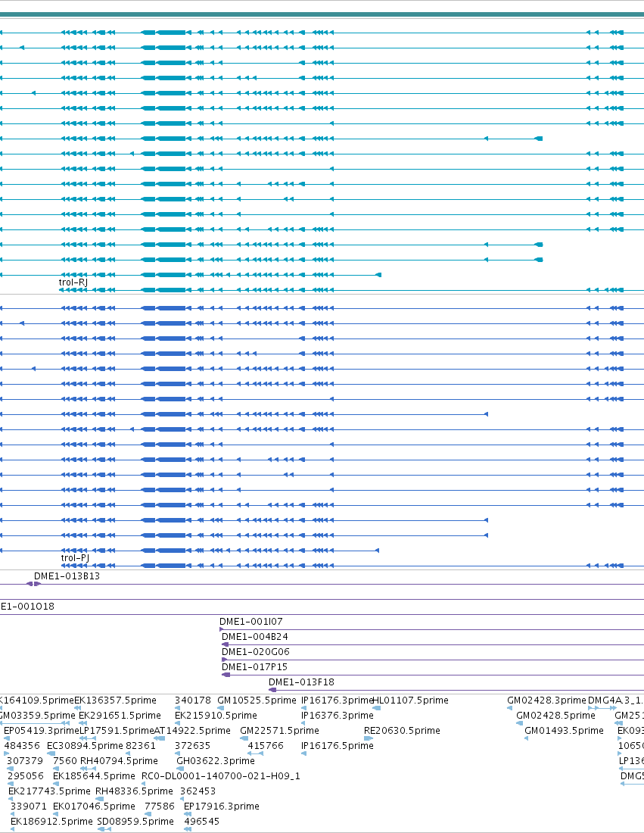Screen dimensions: 644x833
Task: Select the IP16176.3prime EST label
Action: tap(337, 700)
